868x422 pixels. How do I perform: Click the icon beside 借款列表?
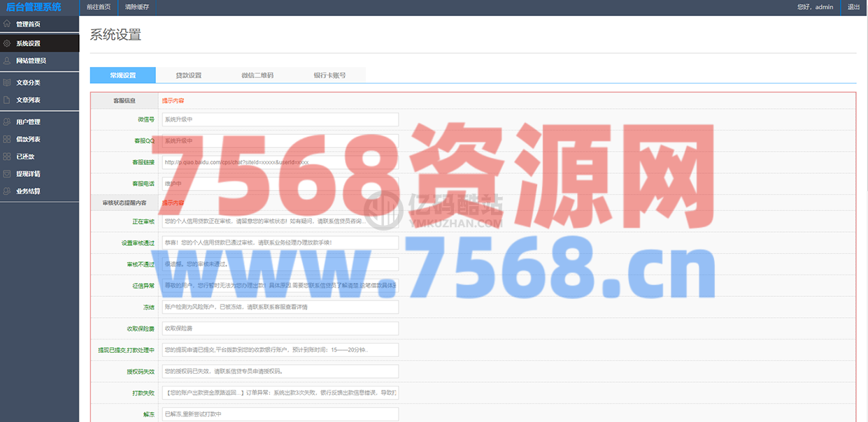click(x=7, y=139)
